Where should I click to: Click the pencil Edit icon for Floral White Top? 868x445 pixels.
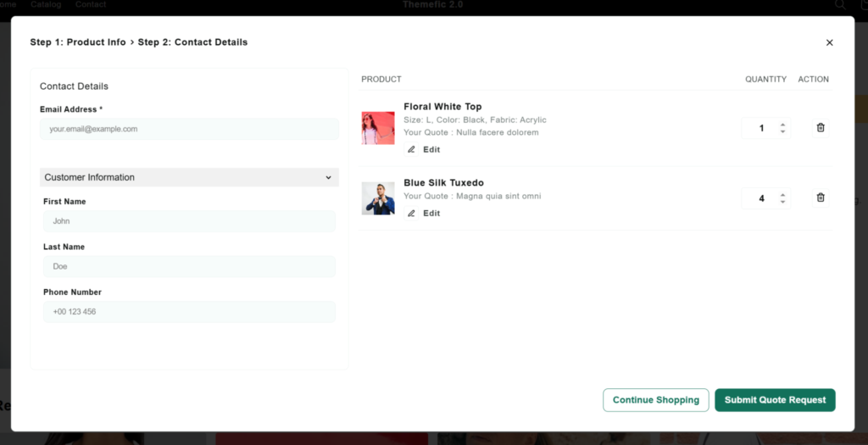(412, 149)
